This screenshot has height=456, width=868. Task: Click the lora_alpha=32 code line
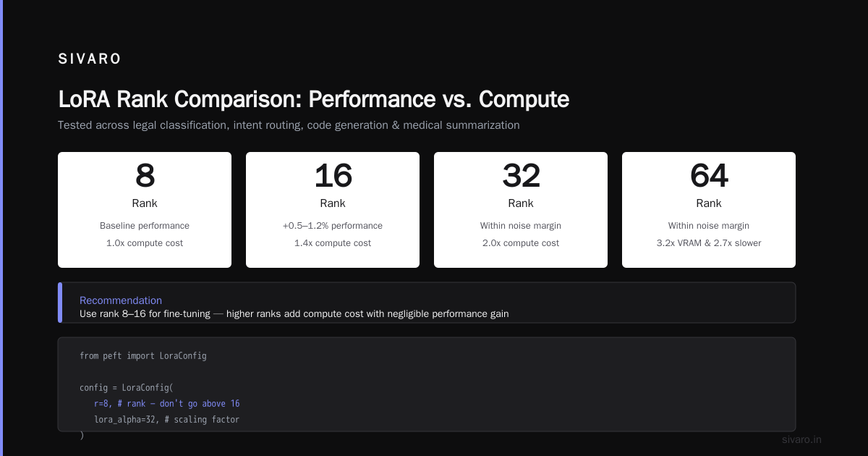point(166,420)
